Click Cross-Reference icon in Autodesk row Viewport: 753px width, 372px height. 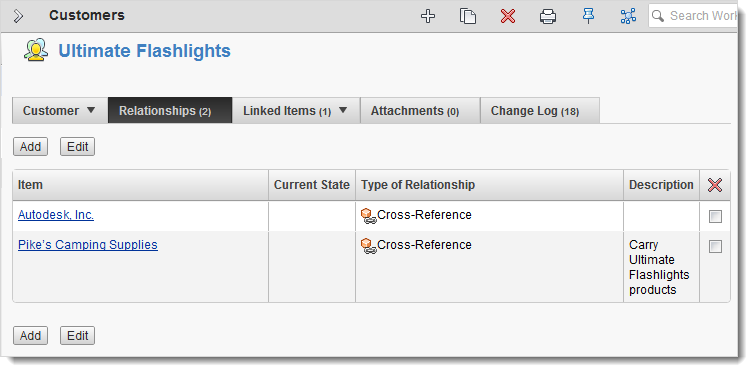(x=368, y=216)
